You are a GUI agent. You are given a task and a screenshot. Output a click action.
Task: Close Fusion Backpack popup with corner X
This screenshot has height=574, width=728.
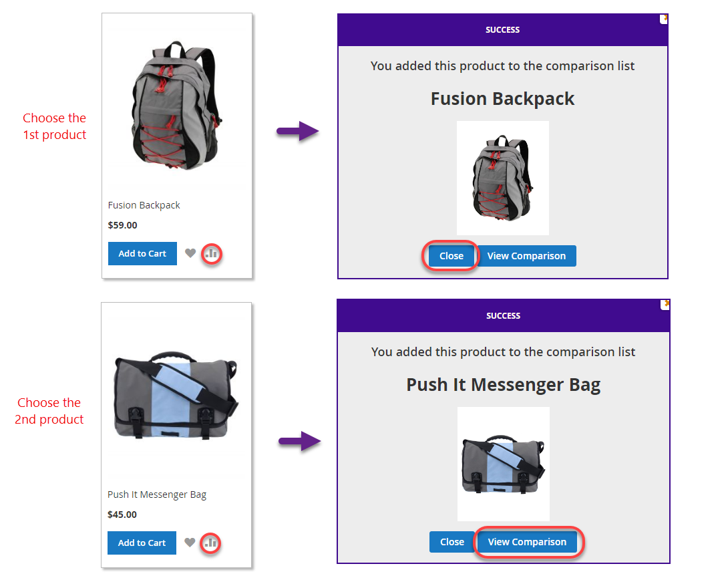coord(664,19)
